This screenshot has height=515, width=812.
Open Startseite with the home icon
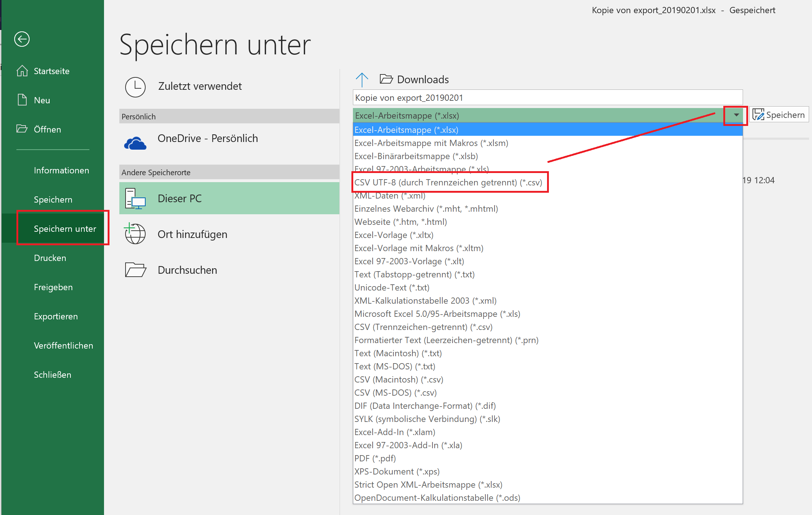(22, 71)
